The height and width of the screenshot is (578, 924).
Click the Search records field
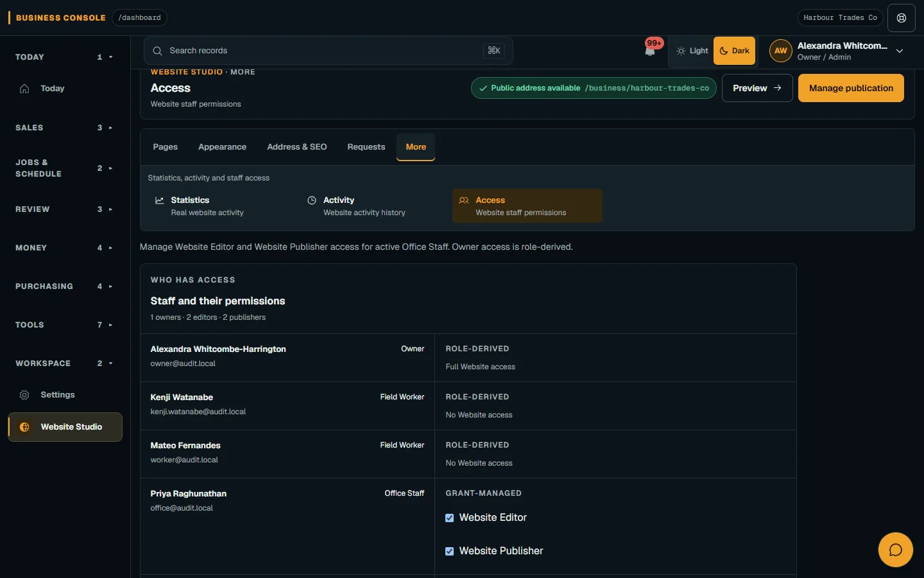click(x=329, y=51)
